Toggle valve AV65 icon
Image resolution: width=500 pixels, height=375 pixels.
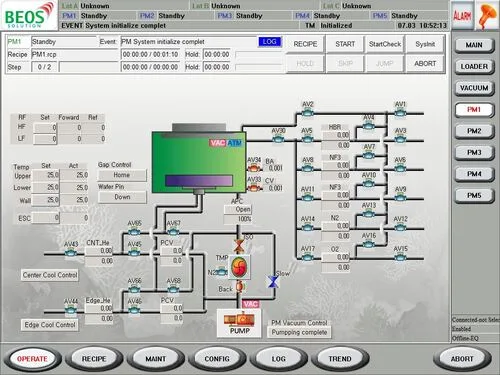tap(134, 232)
